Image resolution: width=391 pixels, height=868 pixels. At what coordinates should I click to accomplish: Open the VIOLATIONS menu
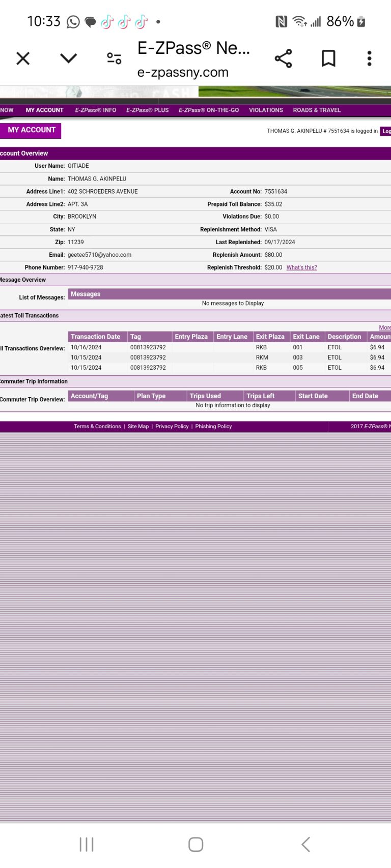(266, 110)
